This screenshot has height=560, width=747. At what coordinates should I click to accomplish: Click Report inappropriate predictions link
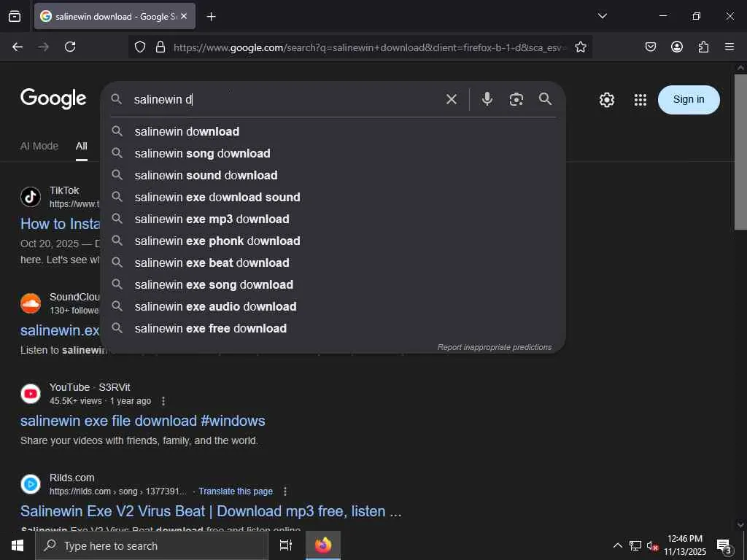(x=495, y=347)
